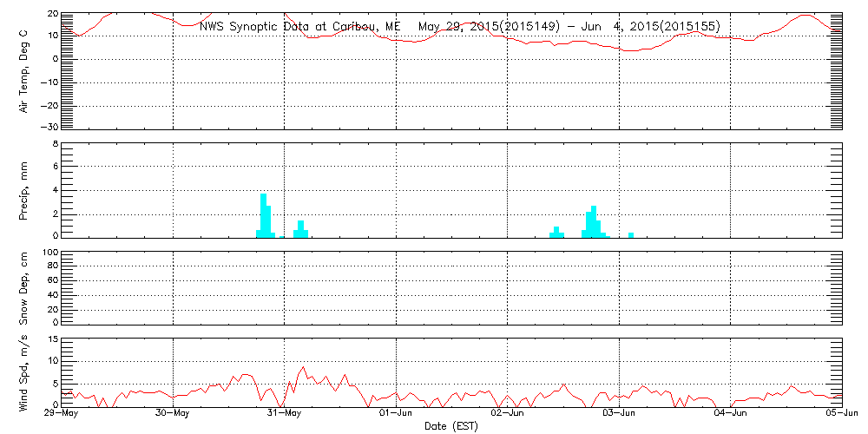The width and height of the screenshot is (868, 434).
Task: Click the 'Date (EST)' x-axis title
Action: 451,426
